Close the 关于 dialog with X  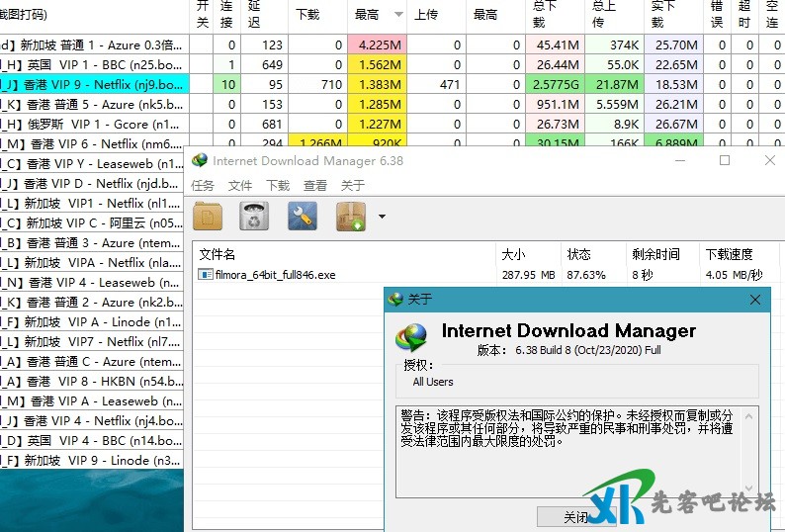point(755,300)
